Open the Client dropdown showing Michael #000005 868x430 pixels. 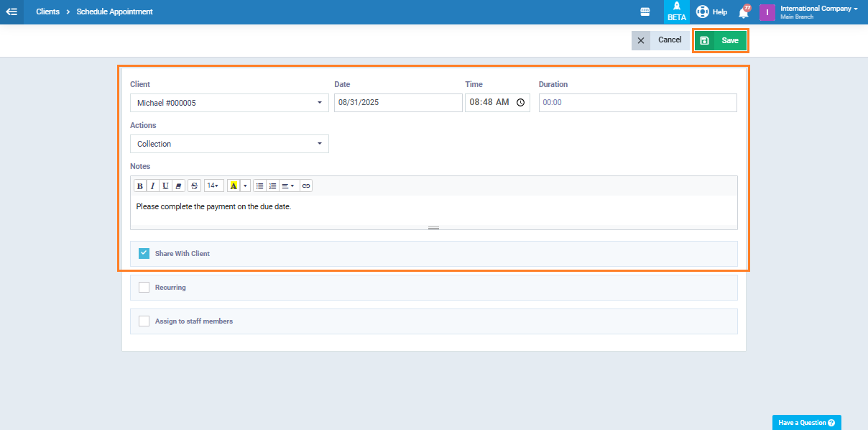[x=229, y=103]
